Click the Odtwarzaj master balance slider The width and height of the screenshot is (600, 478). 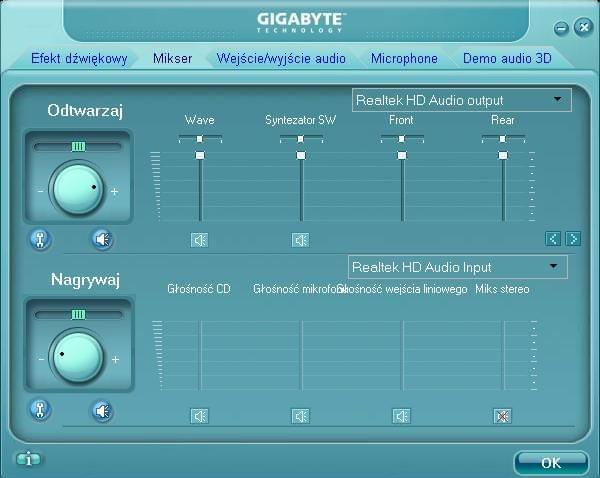(x=78, y=147)
